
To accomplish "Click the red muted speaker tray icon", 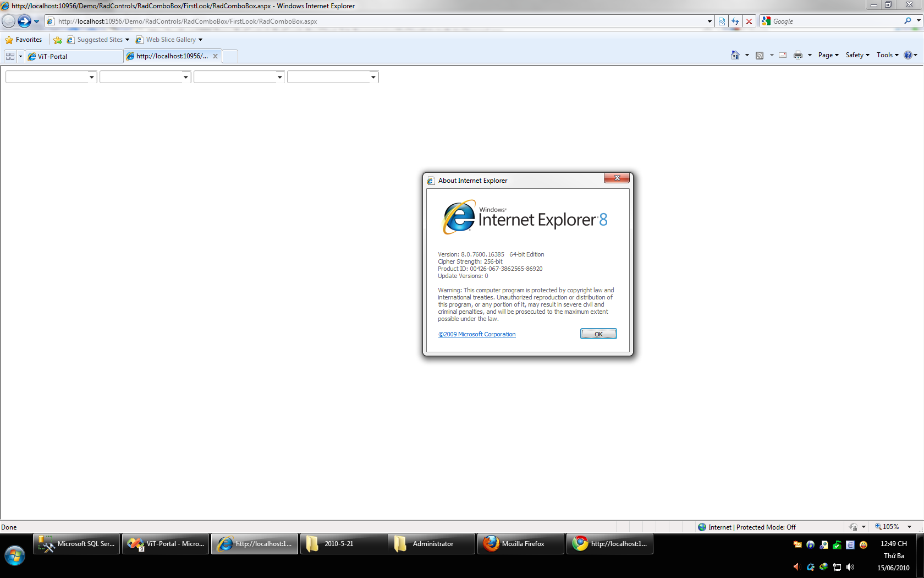I will coord(797,567).
